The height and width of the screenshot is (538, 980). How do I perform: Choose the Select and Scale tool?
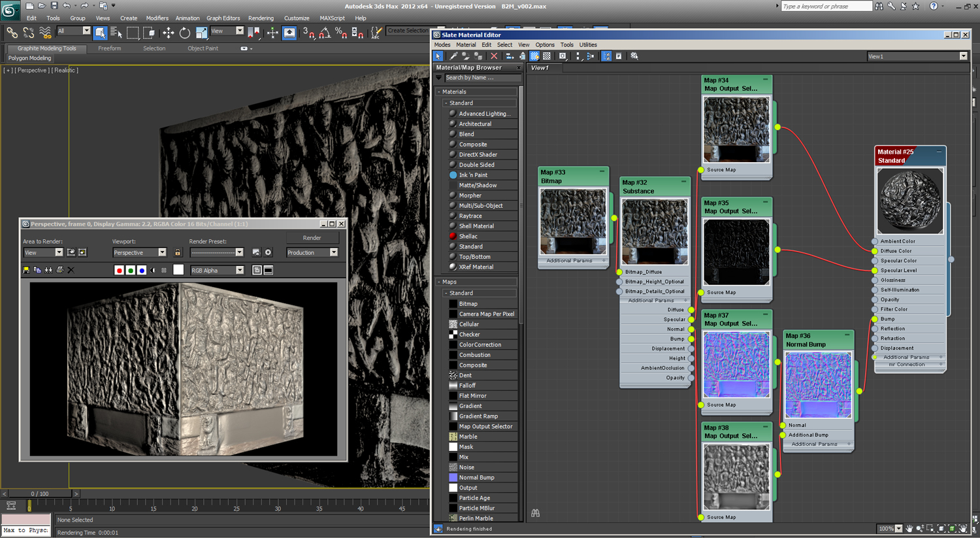click(x=201, y=32)
